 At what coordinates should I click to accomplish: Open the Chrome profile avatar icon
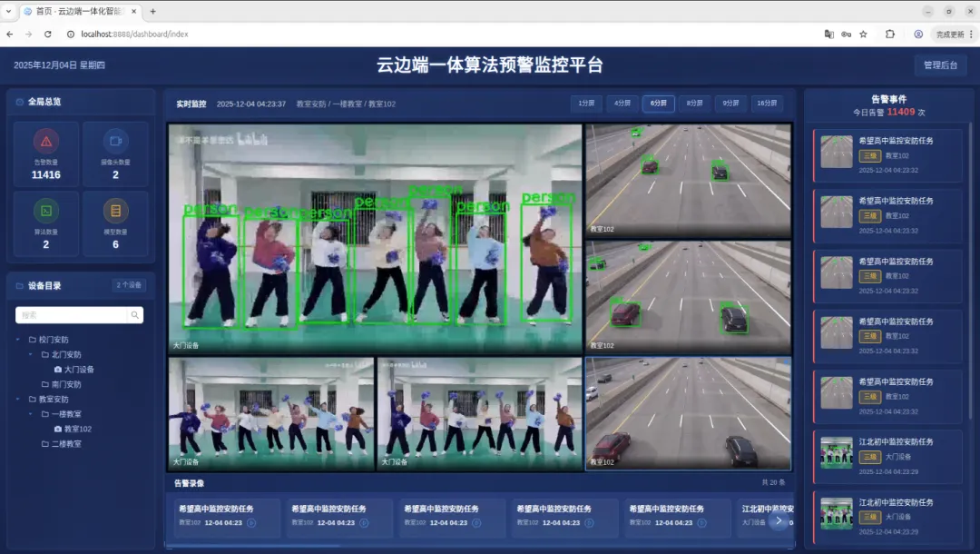[918, 35]
